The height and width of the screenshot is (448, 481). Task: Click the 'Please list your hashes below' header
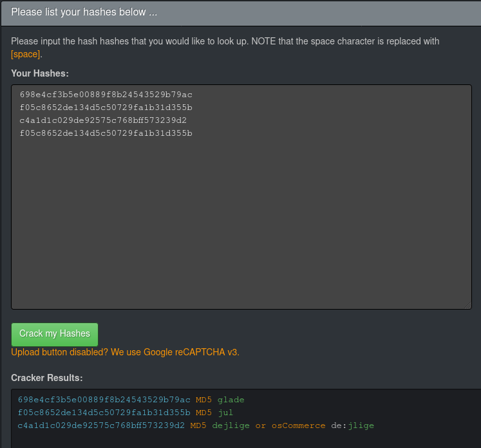[84, 12]
